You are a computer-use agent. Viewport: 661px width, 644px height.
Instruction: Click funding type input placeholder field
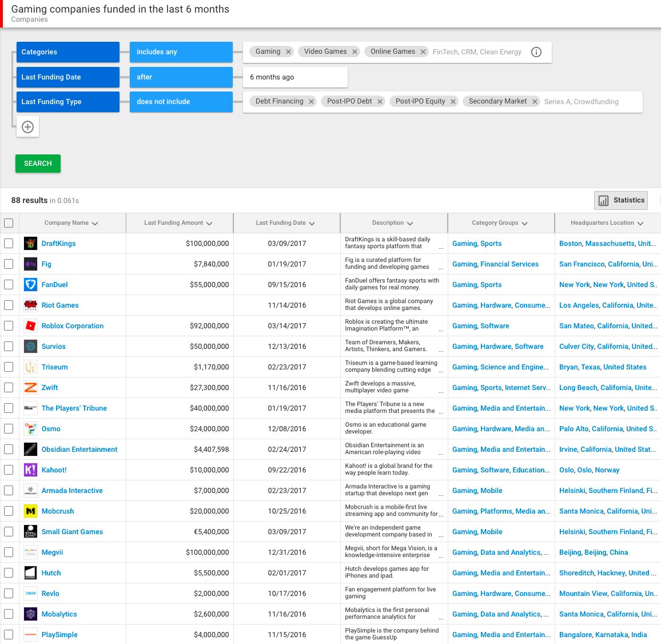click(x=582, y=102)
